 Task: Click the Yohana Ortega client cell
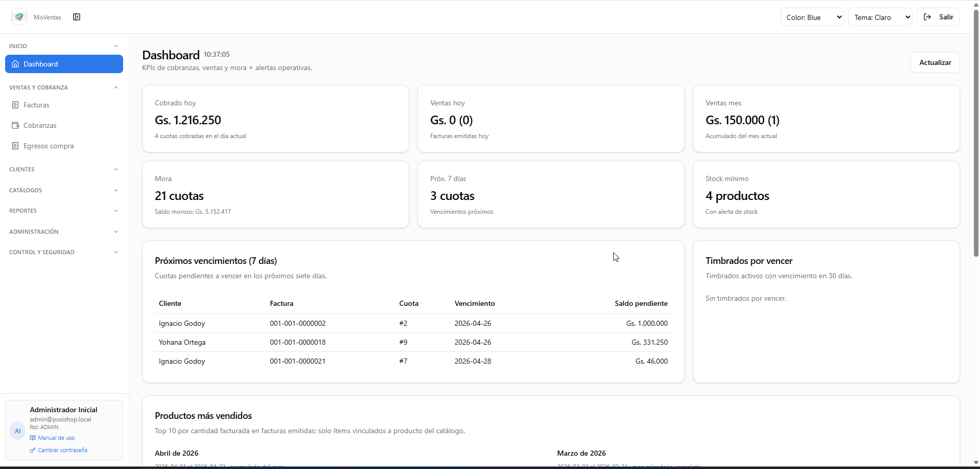coord(182,342)
